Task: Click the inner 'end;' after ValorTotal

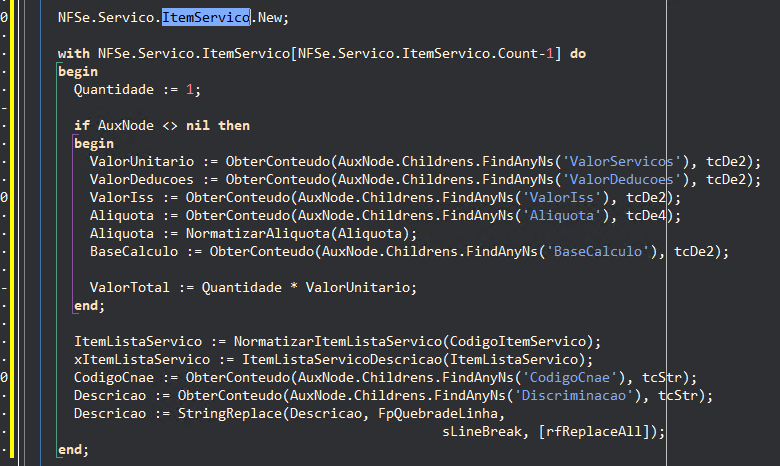Action: (x=90, y=305)
